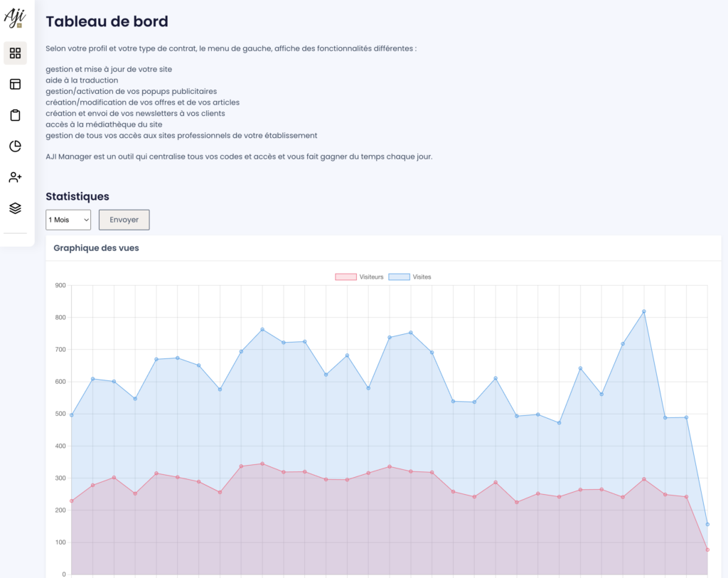Click the pink Visiteurs legend swatch
Screen dimensions: 728x578
pyautogui.click(x=346, y=277)
